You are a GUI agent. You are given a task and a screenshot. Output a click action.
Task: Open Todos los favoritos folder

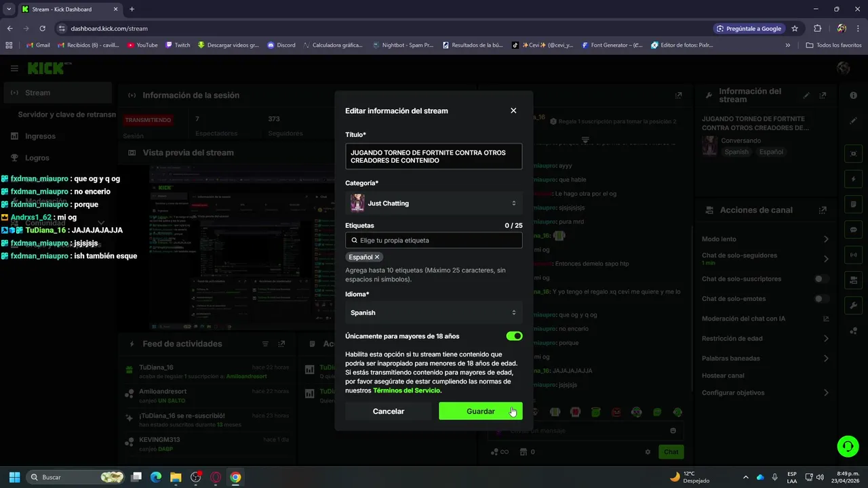point(833,45)
